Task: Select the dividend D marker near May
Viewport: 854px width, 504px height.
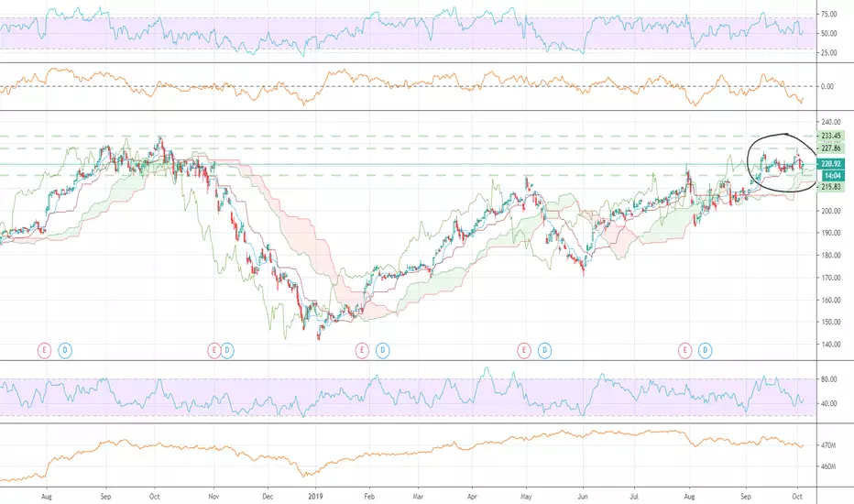Action: (544, 350)
